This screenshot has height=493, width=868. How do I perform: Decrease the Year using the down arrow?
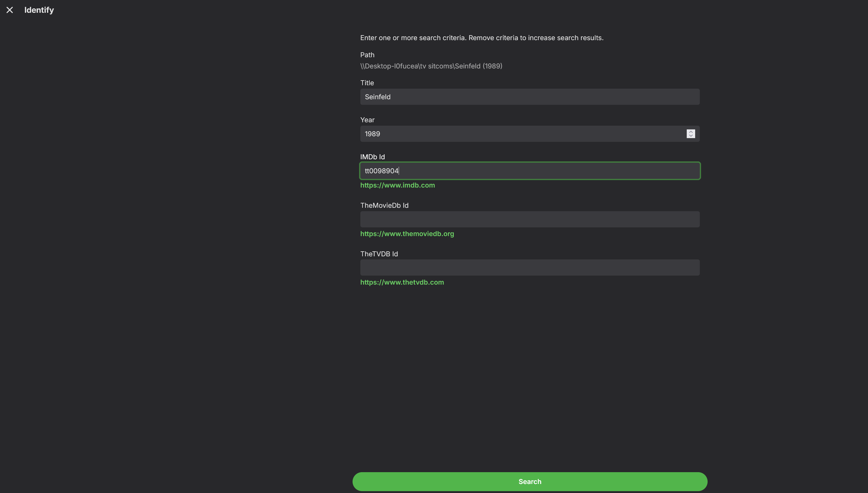(690, 136)
